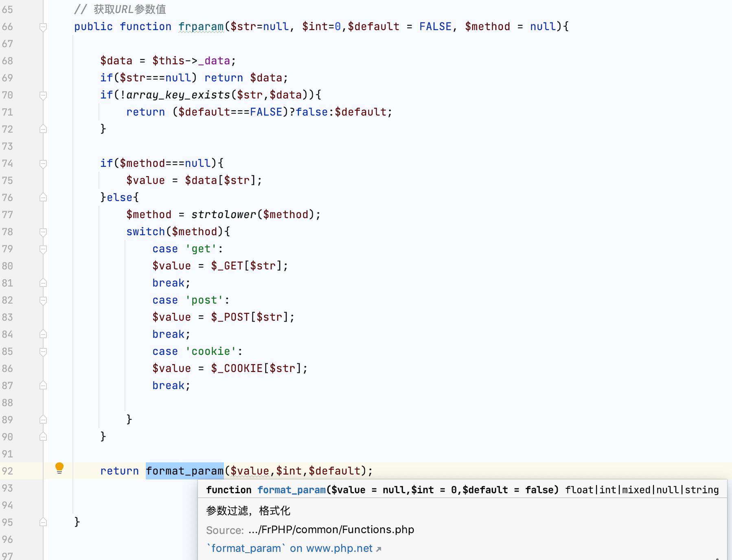Click fold end marker at line 89

tap(43, 420)
